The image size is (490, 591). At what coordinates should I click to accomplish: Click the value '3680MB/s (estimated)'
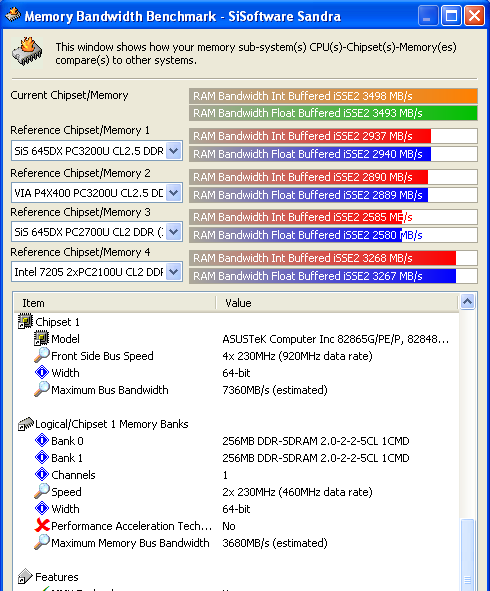tap(275, 543)
